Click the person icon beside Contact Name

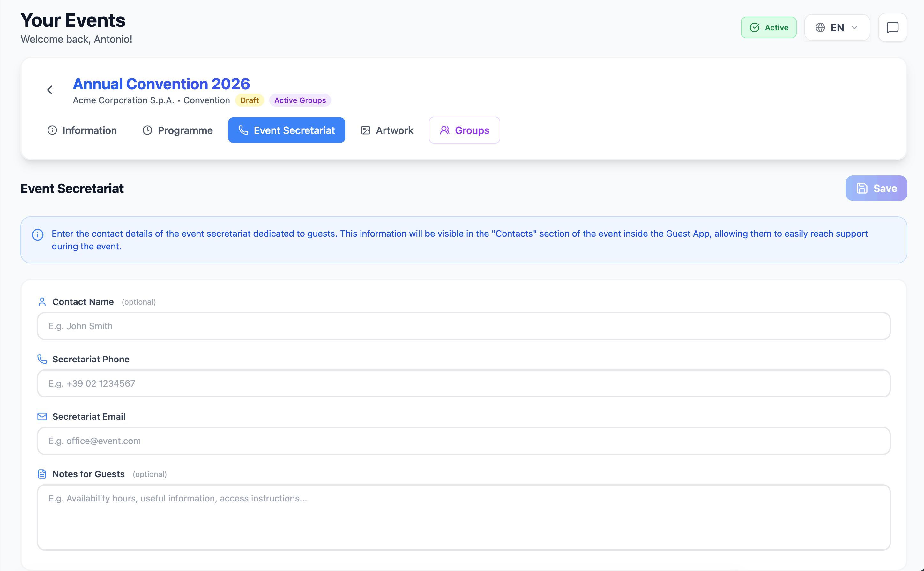click(42, 302)
